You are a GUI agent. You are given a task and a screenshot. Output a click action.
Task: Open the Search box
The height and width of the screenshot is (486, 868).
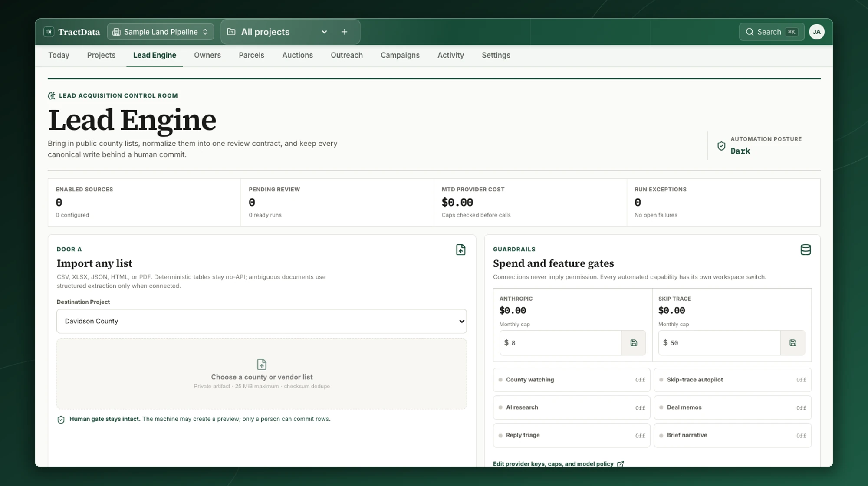coord(771,32)
